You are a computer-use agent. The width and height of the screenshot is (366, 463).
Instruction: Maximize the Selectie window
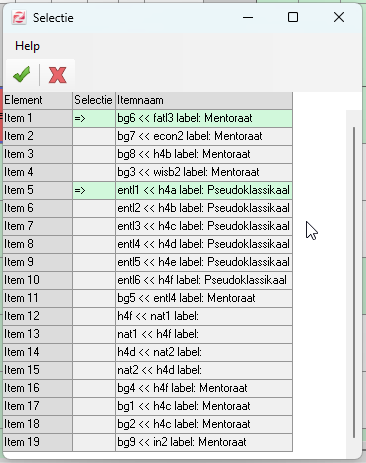tap(293, 17)
